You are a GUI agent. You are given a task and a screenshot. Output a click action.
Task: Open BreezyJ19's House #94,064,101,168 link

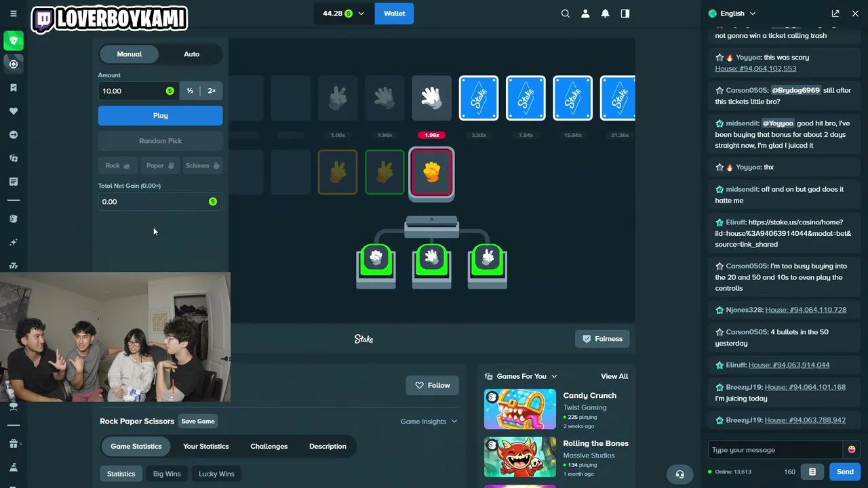click(805, 387)
